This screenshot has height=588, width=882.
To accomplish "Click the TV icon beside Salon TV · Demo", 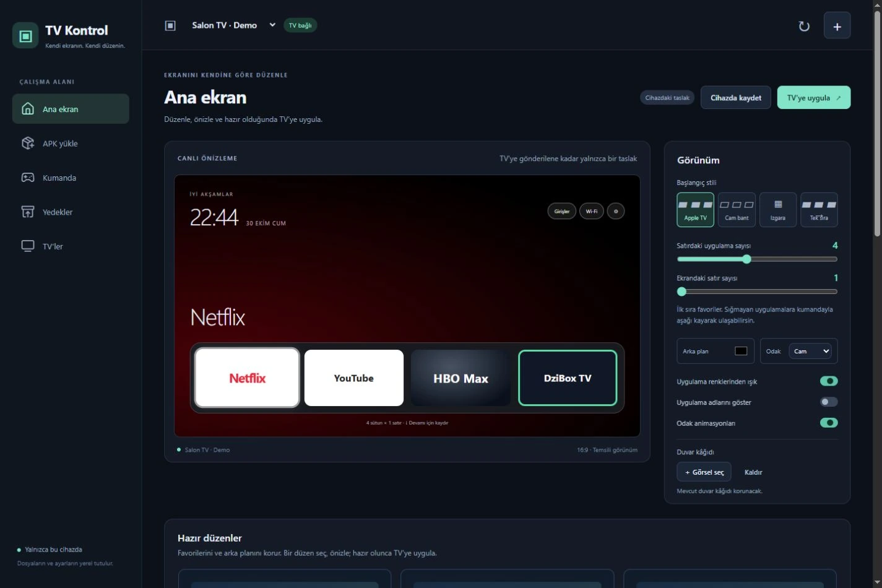I will click(170, 25).
